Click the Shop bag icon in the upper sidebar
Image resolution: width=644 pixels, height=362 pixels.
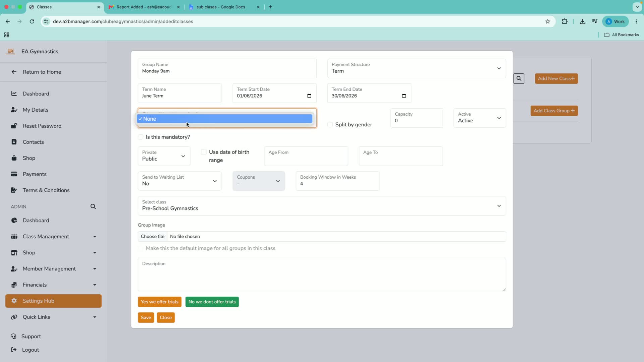click(x=14, y=158)
